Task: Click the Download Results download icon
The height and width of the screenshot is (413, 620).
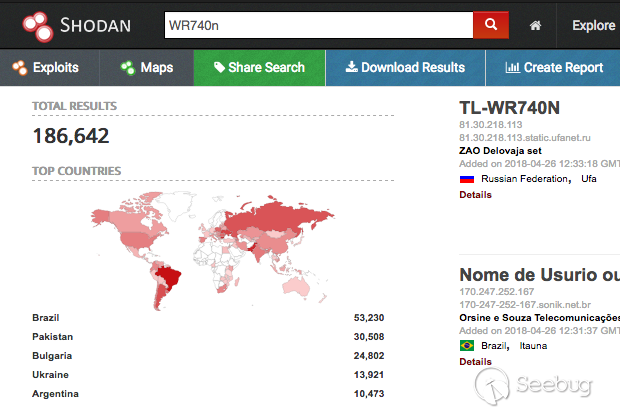Action: 351,67
